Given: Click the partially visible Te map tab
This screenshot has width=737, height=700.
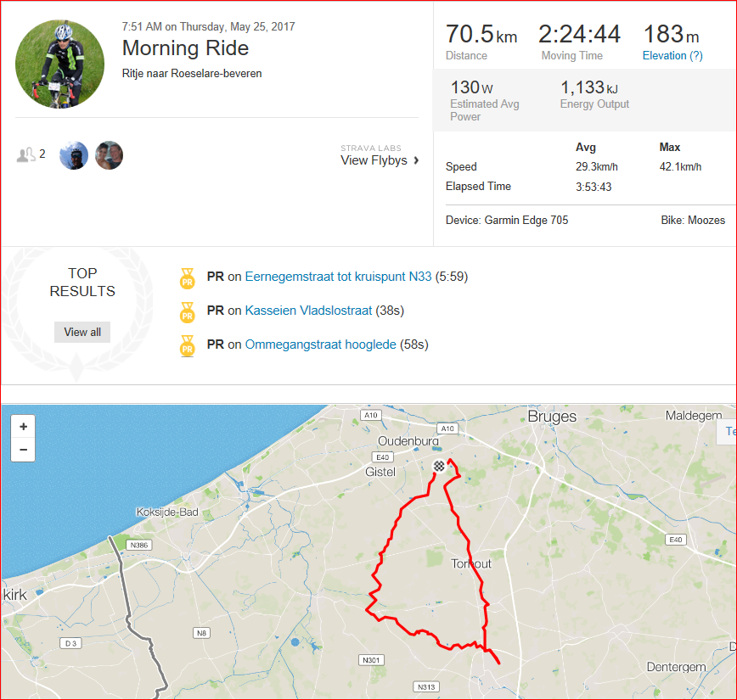Looking at the screenshot, I should click(728, 431).
